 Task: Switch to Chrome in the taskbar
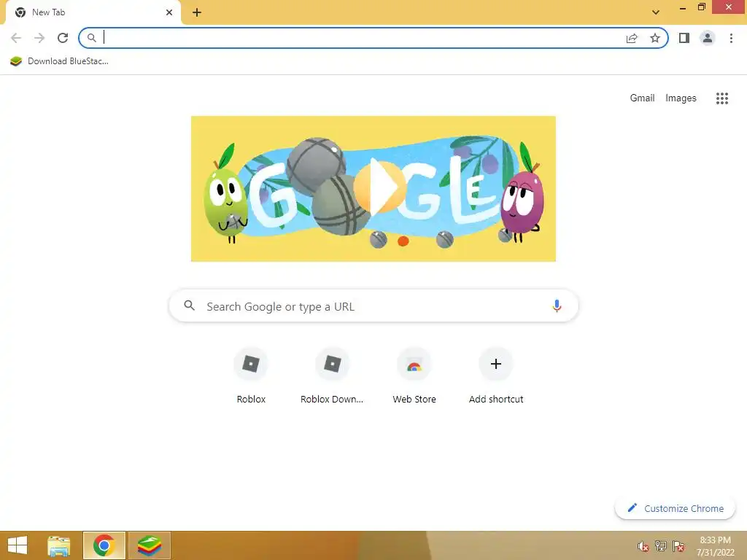(104, 545)
